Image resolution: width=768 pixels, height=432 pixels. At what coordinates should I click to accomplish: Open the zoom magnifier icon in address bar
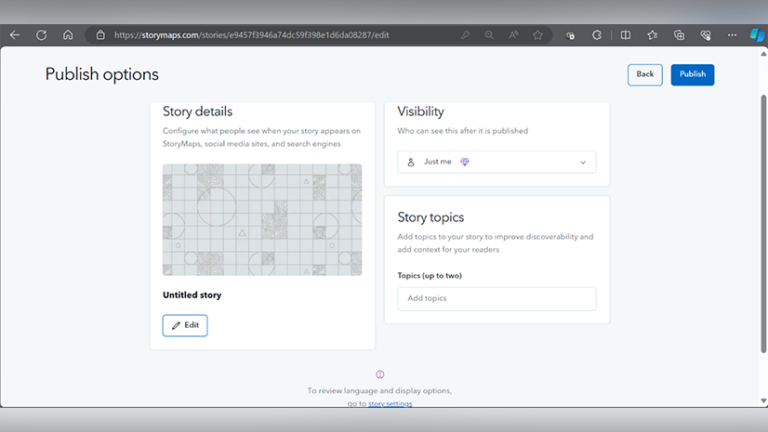(x=489, y=35)
